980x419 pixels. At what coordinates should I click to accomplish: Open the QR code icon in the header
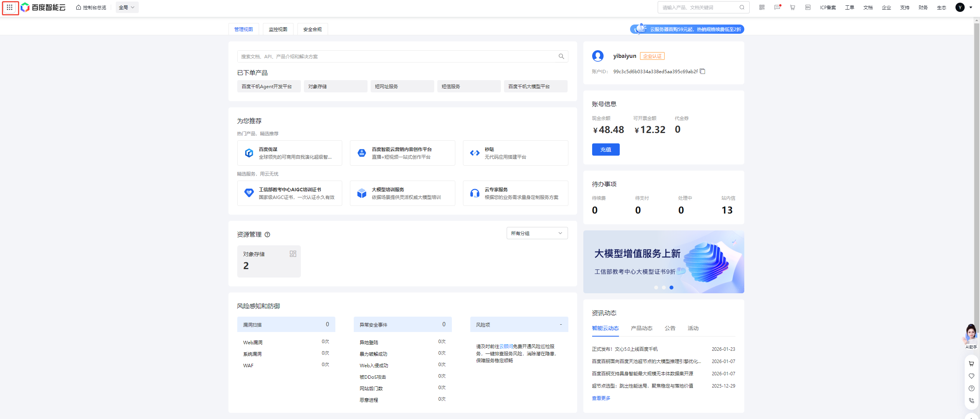pos(762,8)
